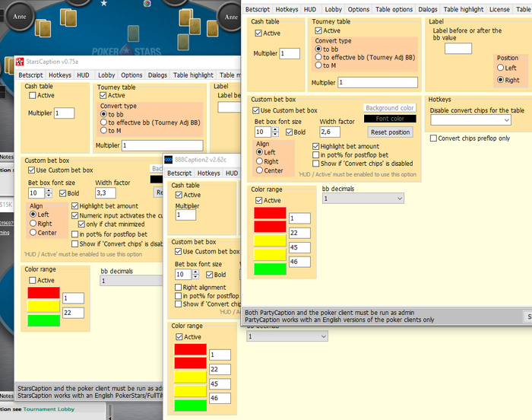Increase bet box font size in 888Caption2
The width and height of the screenshot is (532, 420).
pos(196,272)
